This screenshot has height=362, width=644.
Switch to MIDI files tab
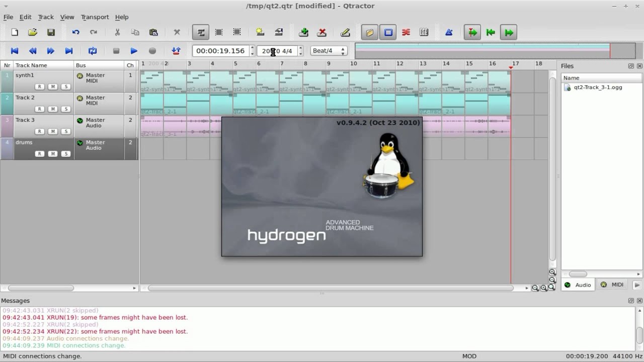point(612,285)
